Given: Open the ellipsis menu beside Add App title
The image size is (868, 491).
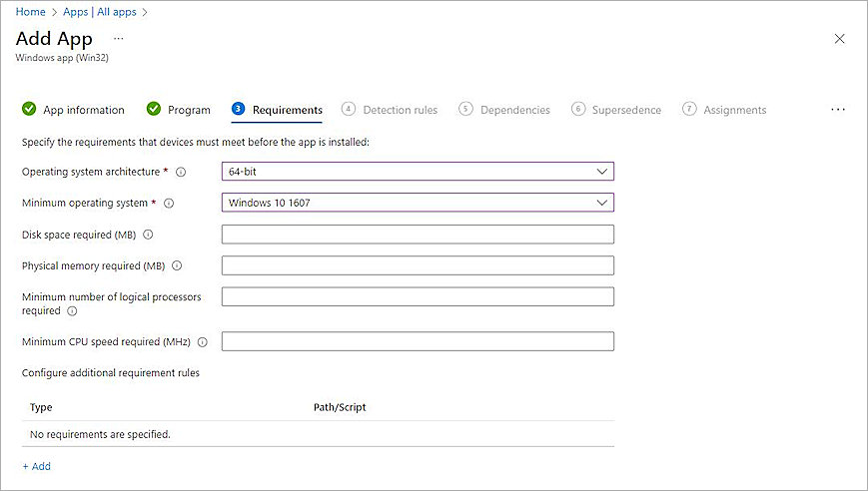Looking at the screenshot, I should click(118, 38).
